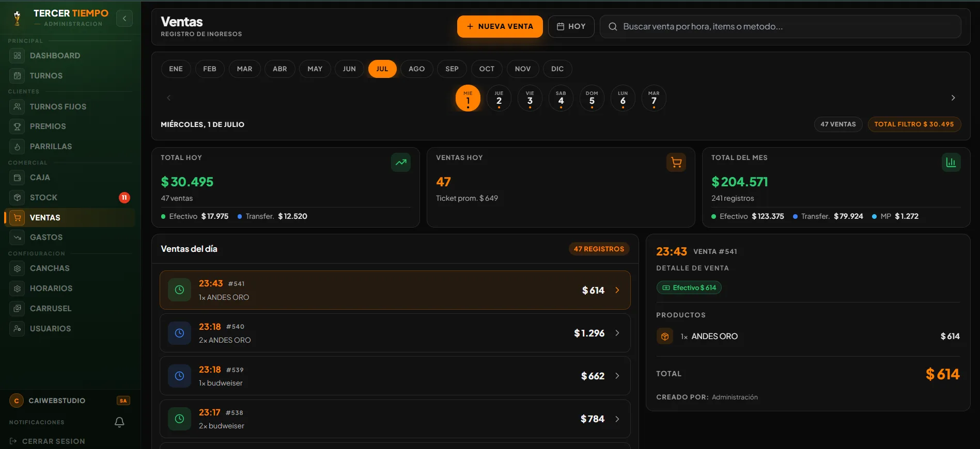Click the Tercer Tiempo trophy logo

(17, 19)
